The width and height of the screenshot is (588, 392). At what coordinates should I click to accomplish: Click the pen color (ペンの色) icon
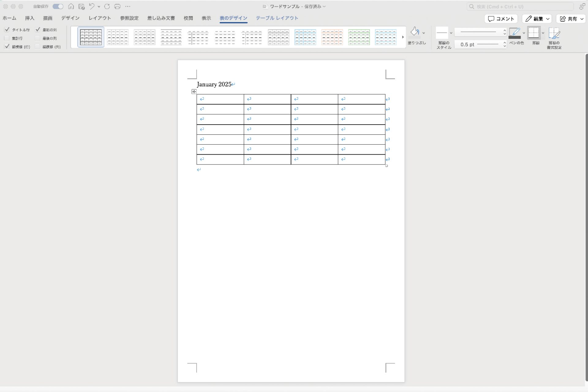(514, 33)
